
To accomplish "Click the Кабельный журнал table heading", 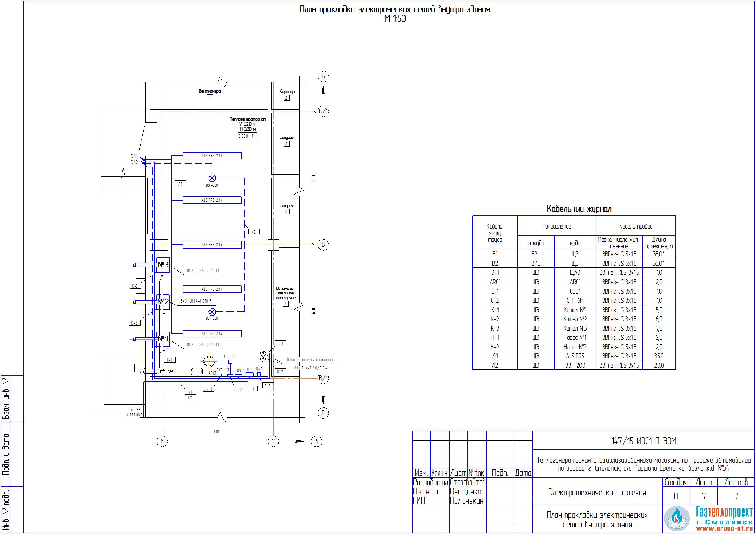I will point(579,208).
